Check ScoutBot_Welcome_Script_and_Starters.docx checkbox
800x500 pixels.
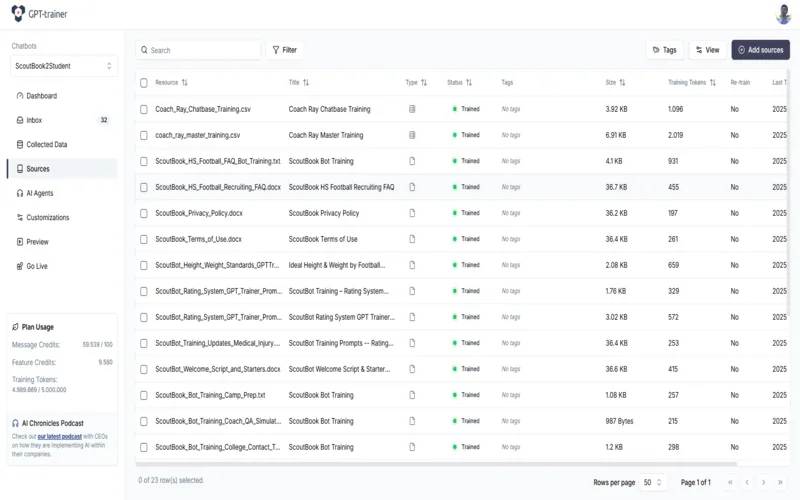tap(144, 369)
